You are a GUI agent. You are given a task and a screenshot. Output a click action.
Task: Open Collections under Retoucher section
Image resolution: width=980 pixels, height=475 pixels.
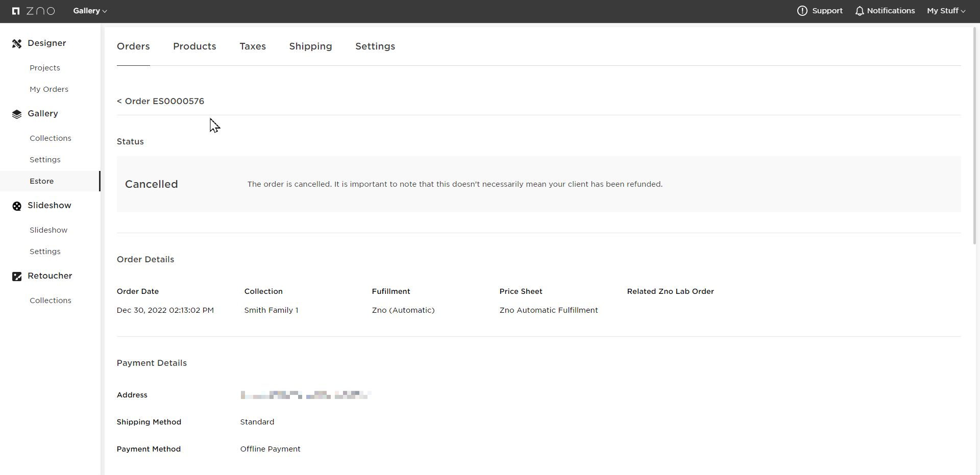pyautogui.click(x=51, y=301)
